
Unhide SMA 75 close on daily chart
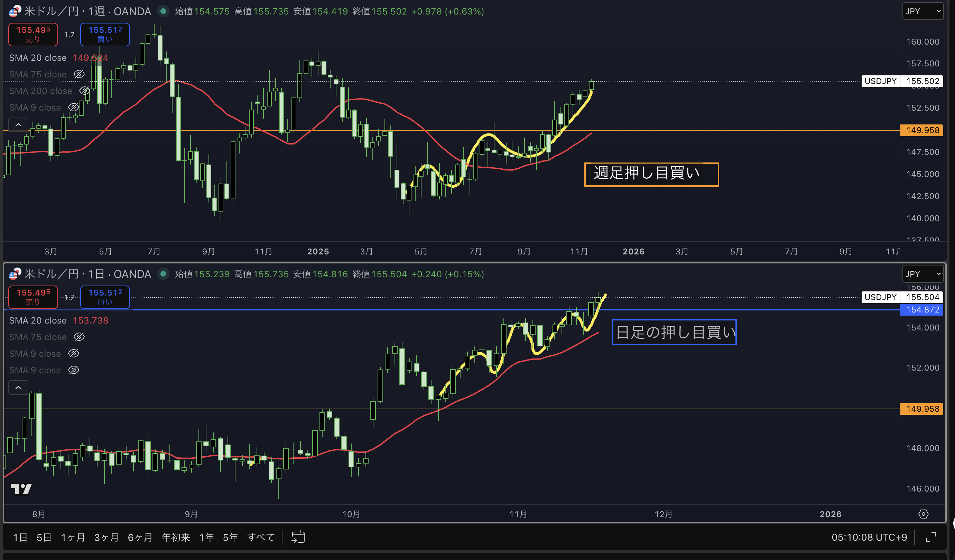[79, 337]
